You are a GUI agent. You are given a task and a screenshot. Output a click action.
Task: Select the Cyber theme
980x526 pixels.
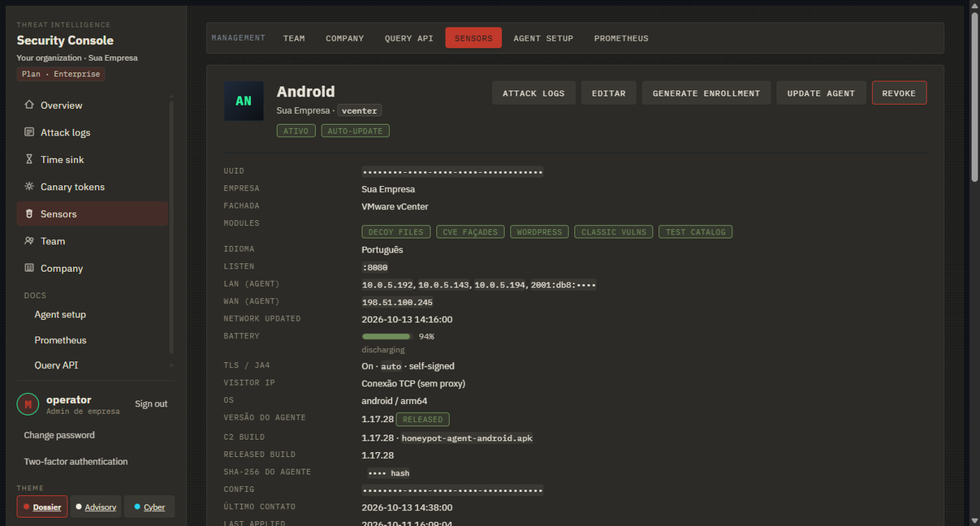pyautogui.click(x=149, y=507)
